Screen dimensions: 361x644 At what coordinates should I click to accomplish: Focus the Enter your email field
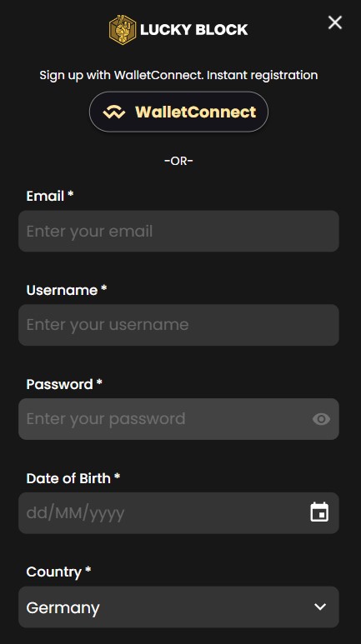pos(179,232)
